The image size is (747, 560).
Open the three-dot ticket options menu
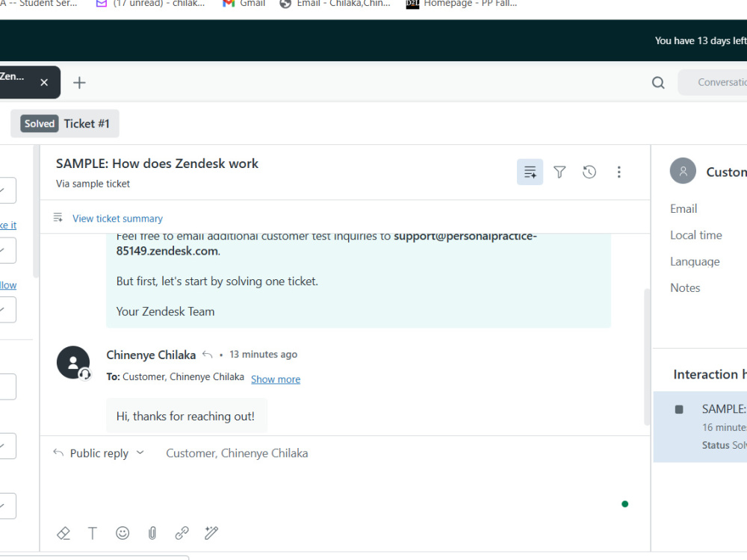[x=619, y=172]
